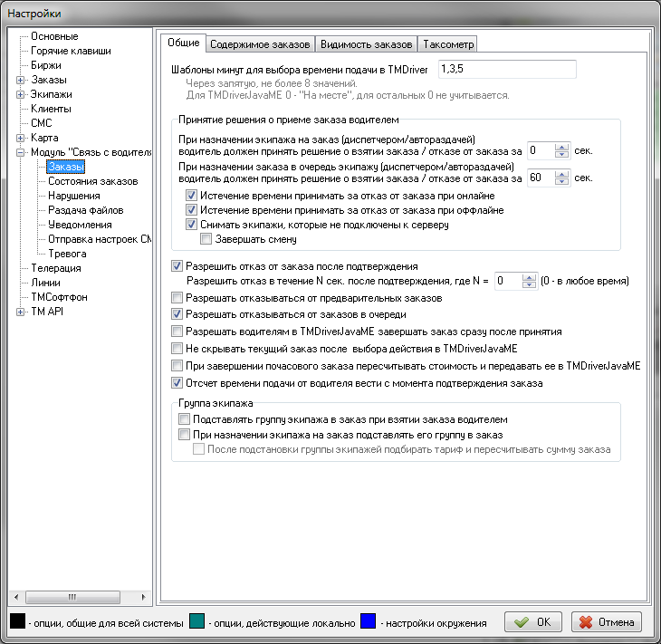This screenshot has width=661, height=644.
Task: Select Тревога in the settings tree
Action: coord(67,254)
